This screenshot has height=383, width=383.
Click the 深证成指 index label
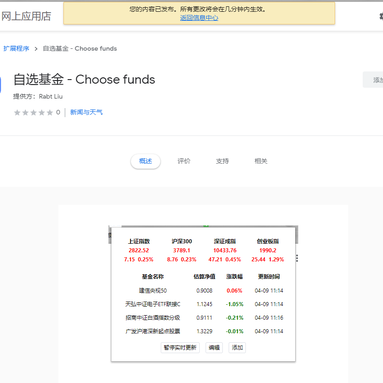click(225, 241)
